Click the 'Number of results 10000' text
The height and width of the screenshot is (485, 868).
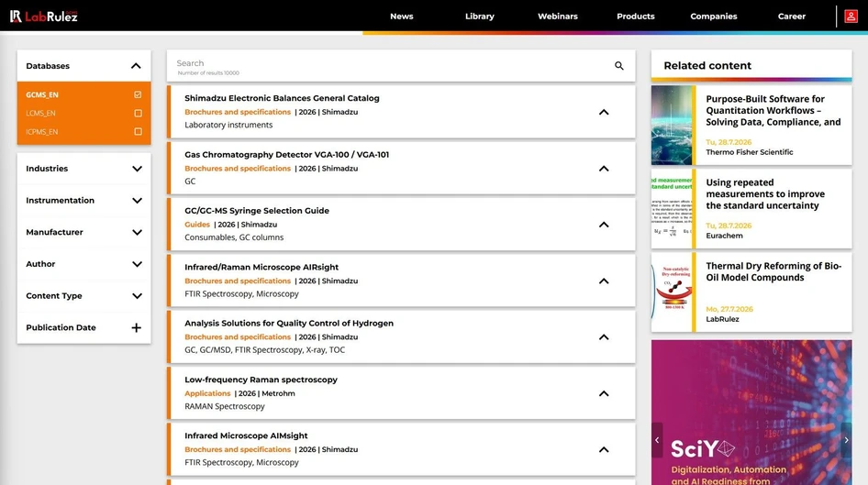(x=208, y=73)
